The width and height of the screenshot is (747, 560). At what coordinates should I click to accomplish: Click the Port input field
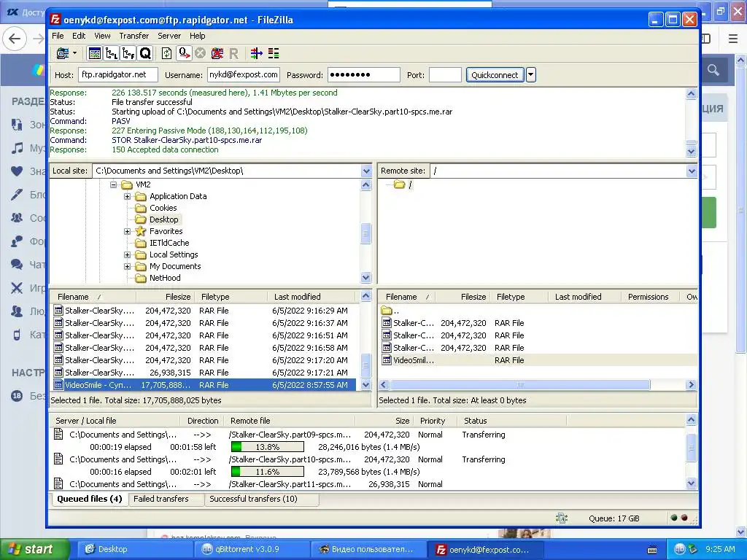click(445, 75)
